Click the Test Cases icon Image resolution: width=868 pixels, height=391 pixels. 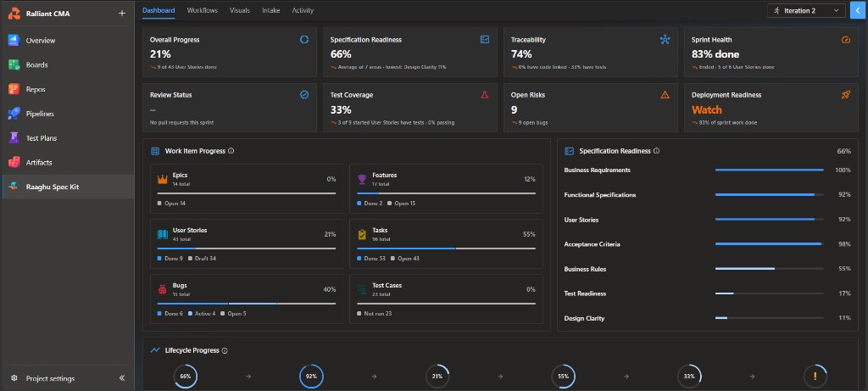pyautogui.click(x=362, y=289)
